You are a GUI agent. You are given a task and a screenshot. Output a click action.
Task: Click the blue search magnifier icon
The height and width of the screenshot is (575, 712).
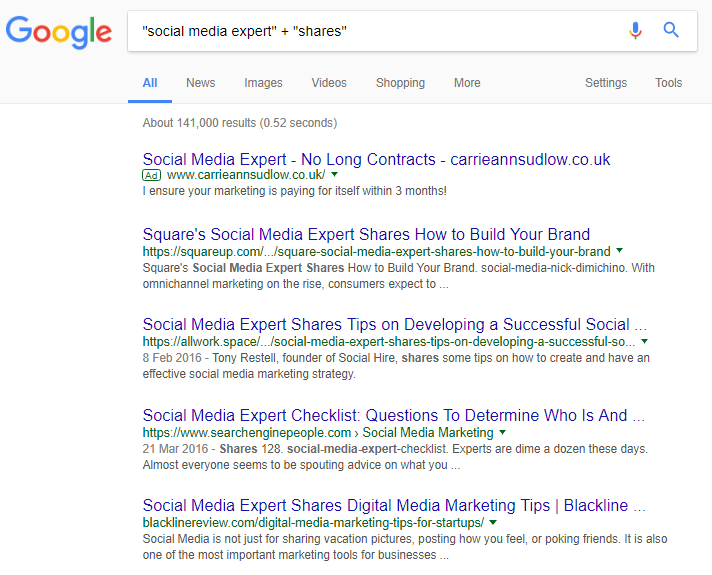click(672, 31)
